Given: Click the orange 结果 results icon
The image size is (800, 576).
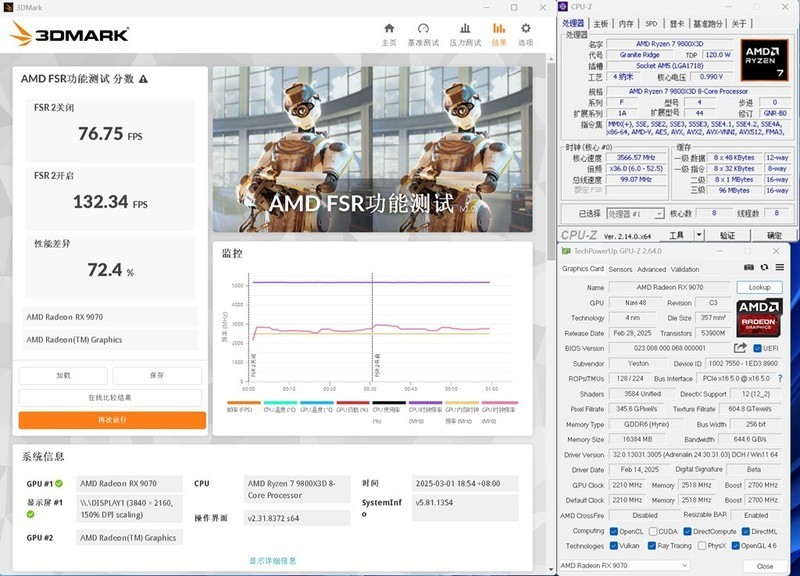Looking at the screenshot, I should [x=498, y=28].
